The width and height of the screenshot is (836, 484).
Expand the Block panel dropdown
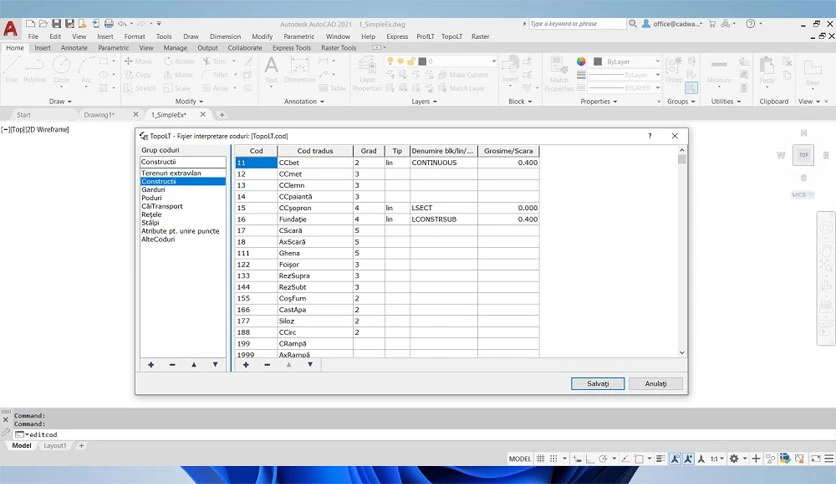click(520, 101)
